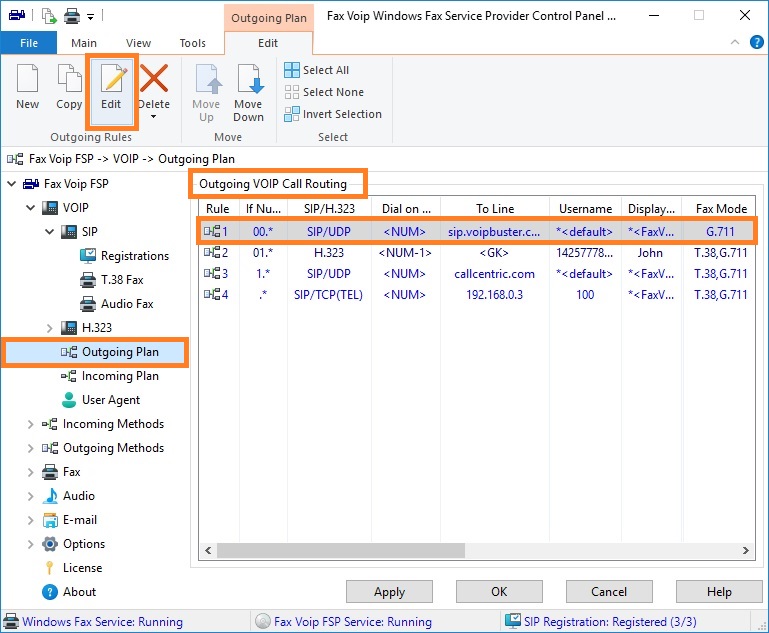Select Audio Fax in the tree
769x633 pixels.
coord(127,304)
